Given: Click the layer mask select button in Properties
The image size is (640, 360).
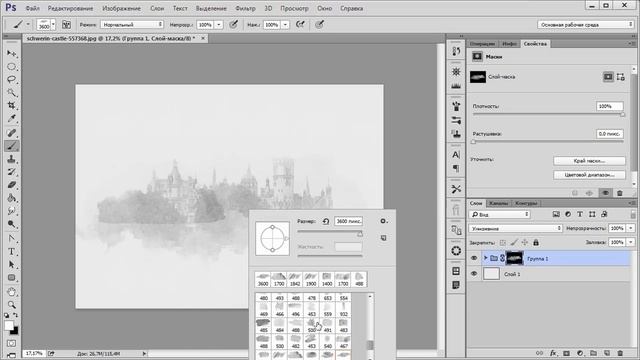Looking at the screenshot, I should click(x=608, y=77).
